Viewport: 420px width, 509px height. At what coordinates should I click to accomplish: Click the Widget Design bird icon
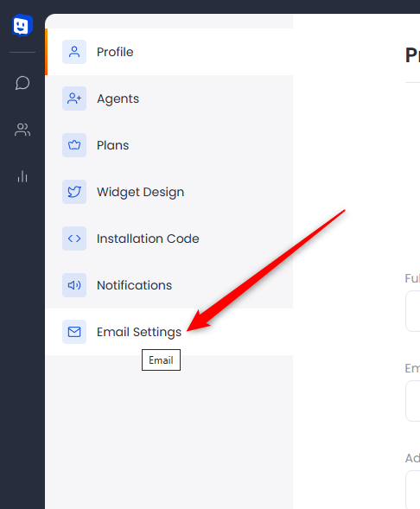pyautogui.click(x=74, y=192)
